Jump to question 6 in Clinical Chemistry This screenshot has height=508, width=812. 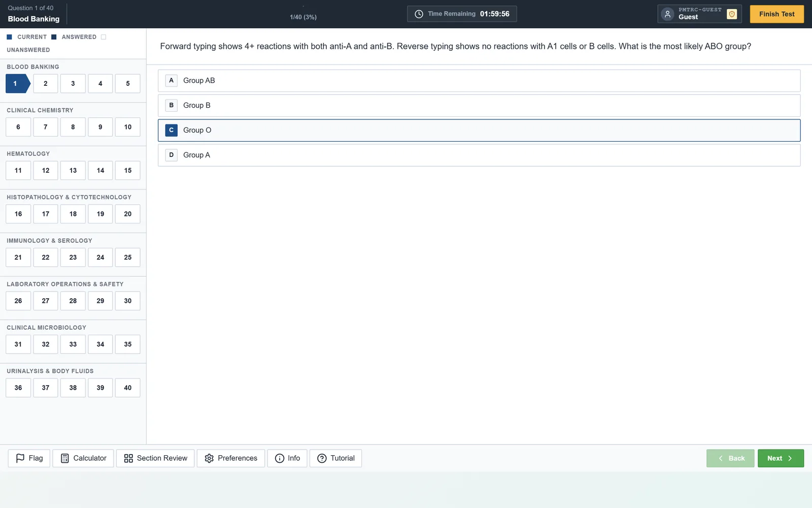click(18, 127)
